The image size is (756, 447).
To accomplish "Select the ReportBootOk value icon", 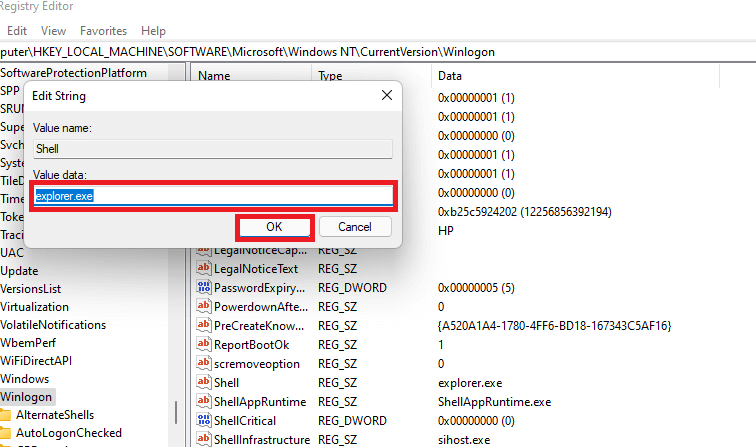I will click(204, 344).
